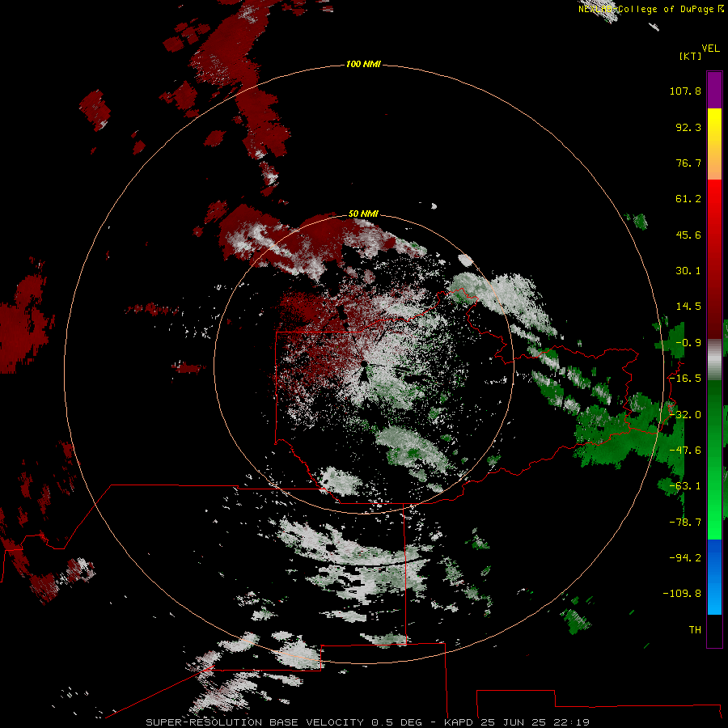Click the Super-Resolution Base Velocity caption text
Image resolution: width=728 pixels, height=728 pixels.
pyautogui.click(x=368, y=722)
